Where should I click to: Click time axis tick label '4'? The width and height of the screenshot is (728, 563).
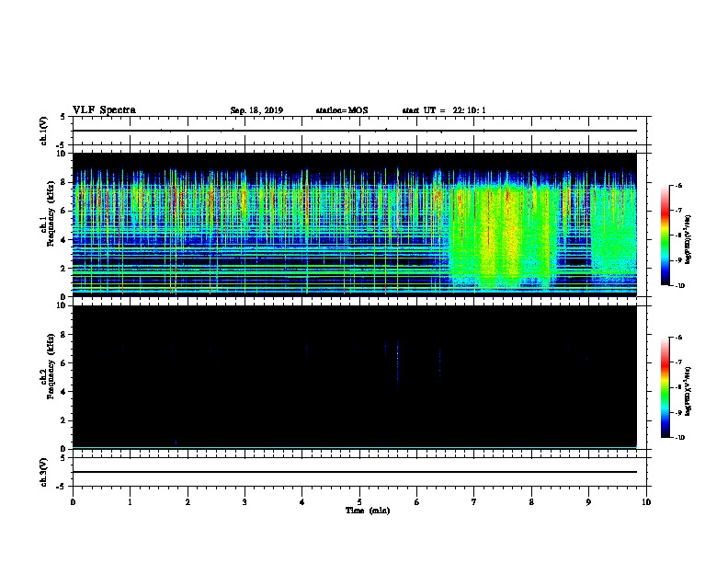pos(302,502)
